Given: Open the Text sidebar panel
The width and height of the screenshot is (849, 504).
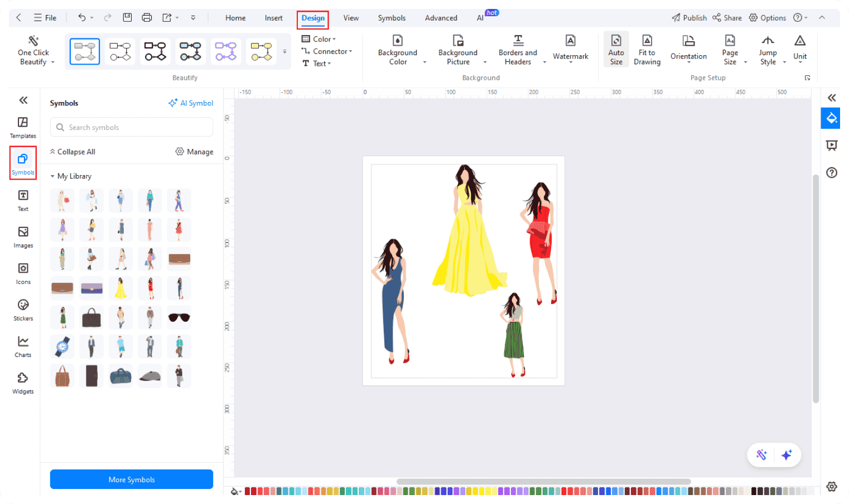Looking at the screenshot, I should pos(23,201).
